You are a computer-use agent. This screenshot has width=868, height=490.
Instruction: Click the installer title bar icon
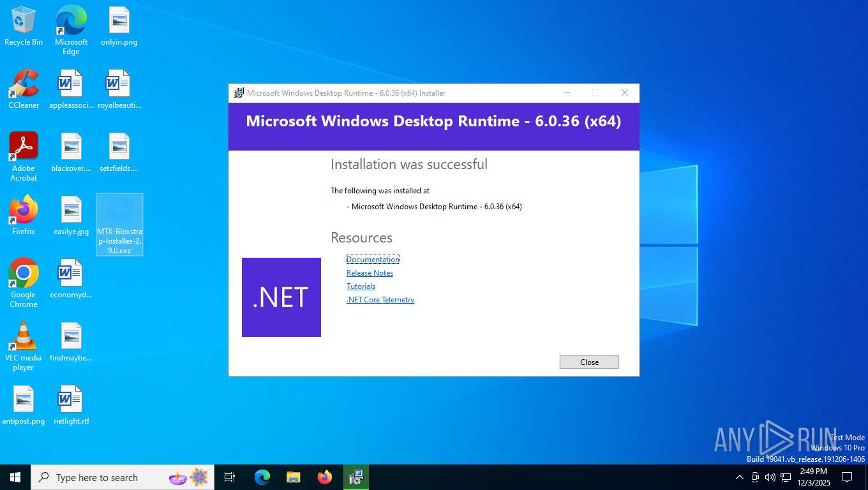pos(239,93)
